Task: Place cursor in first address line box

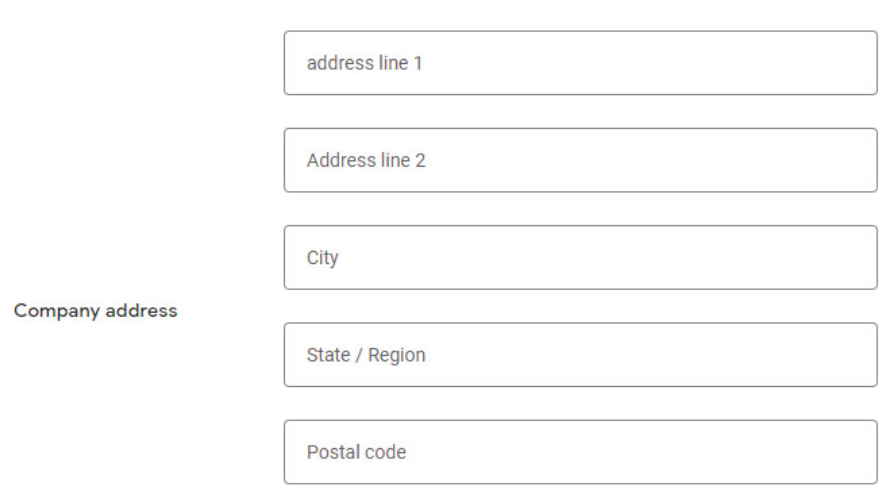Action: (580, 63)
